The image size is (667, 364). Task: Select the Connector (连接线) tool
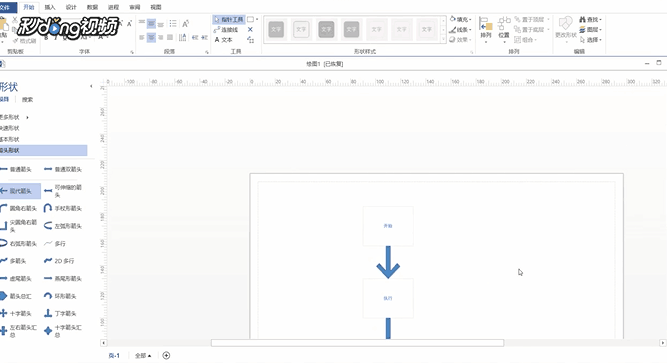pyautogui.click(x=226, y=30)
